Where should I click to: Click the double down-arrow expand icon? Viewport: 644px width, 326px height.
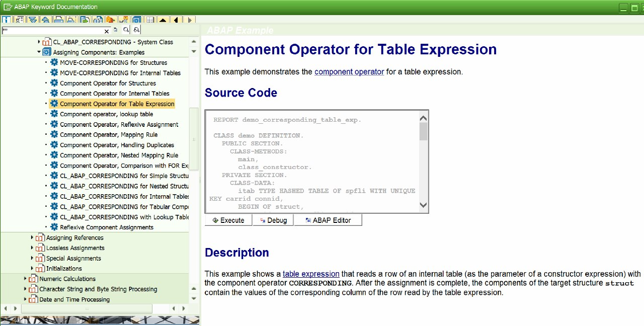point(33,20)
